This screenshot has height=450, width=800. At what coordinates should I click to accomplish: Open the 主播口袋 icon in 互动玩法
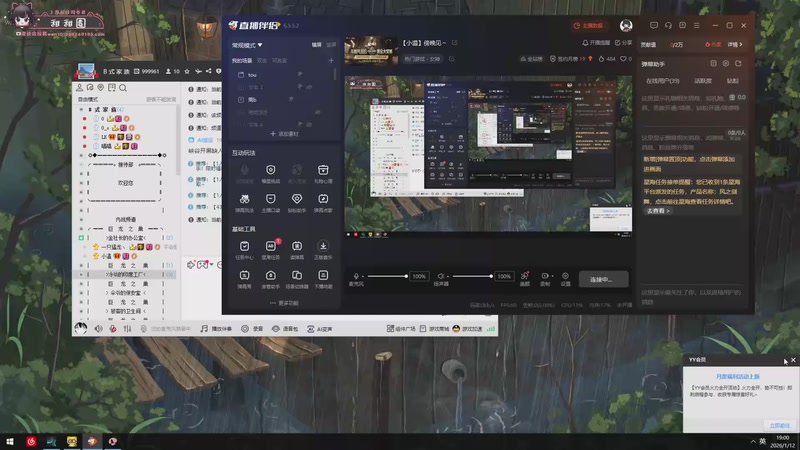(271, 199)
